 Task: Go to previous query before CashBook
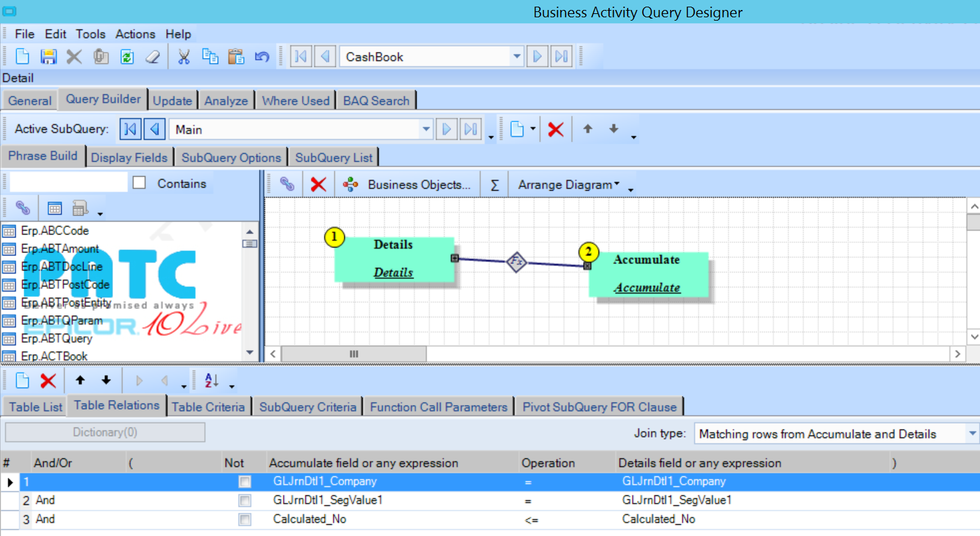pyautogui.click(x=325, y=57)
